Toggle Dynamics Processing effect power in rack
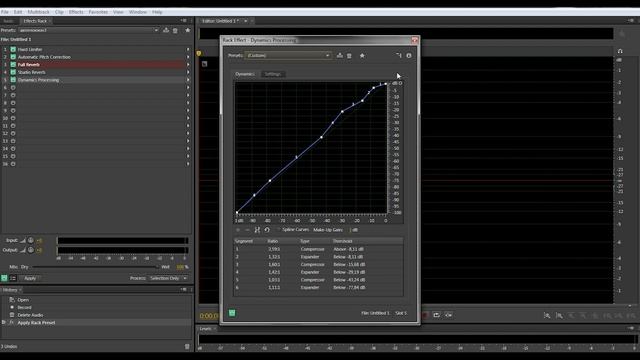 pos(13,80)
